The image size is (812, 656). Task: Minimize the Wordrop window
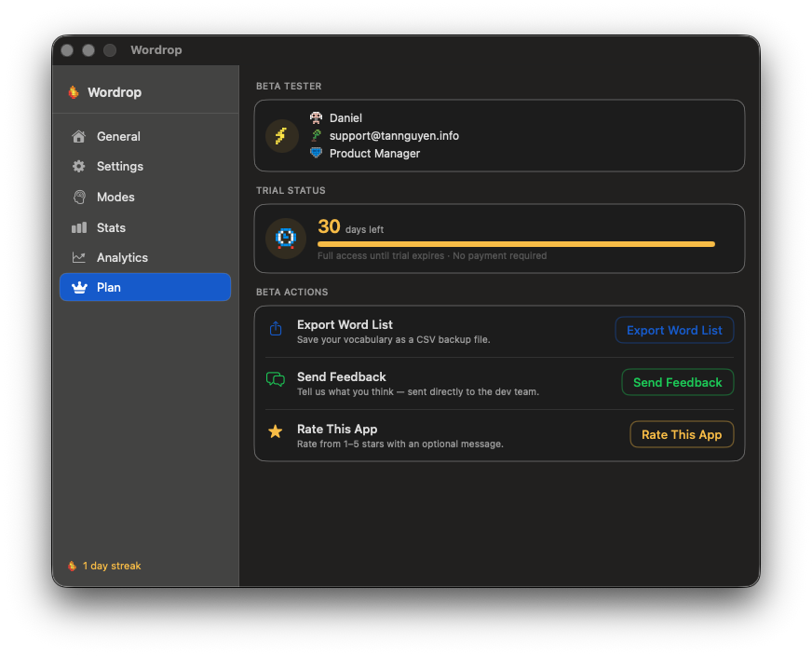point(88,50)
